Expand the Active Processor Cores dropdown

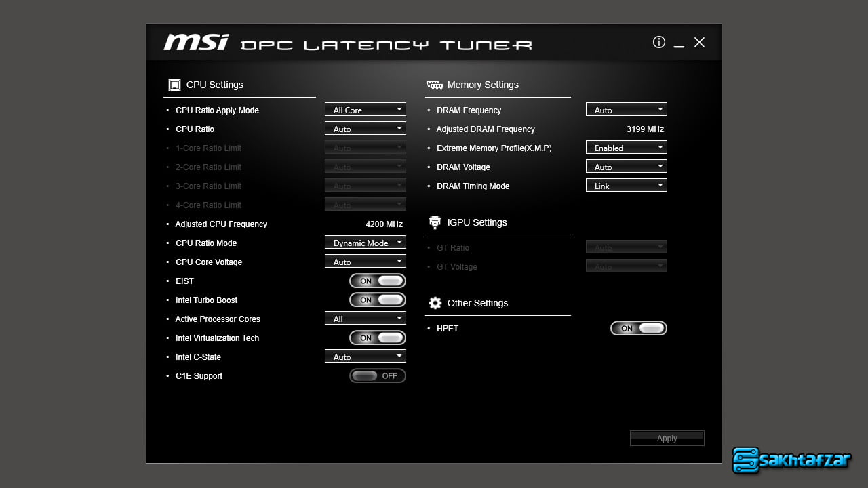tap(365, 319)
